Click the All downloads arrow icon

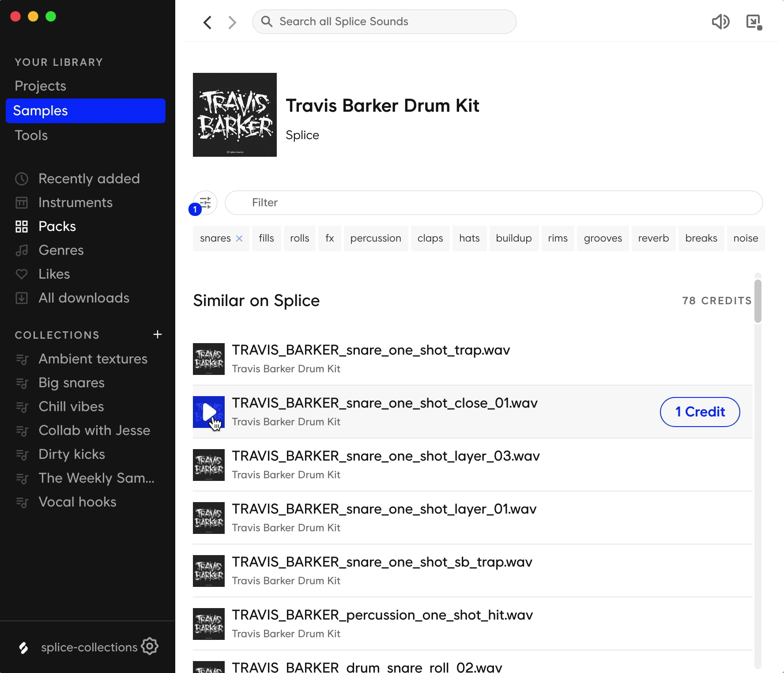[x=22, y=298]
